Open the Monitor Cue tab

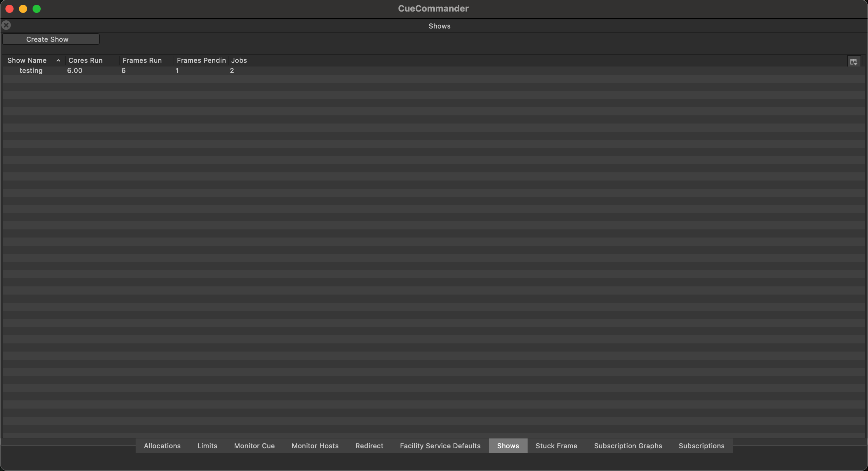[x=254, y=446]
